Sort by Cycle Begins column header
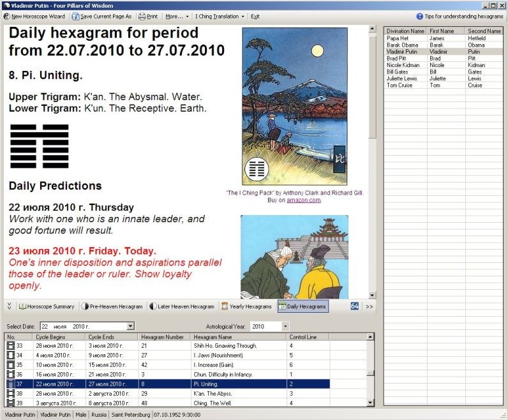This screenshot has width=508, height=420. coord(59,337)
